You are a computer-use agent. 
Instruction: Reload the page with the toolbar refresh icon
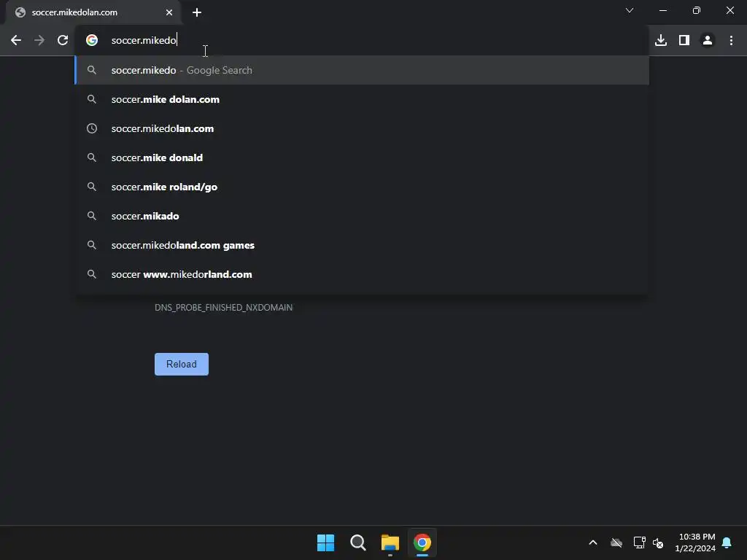point(63,41)
